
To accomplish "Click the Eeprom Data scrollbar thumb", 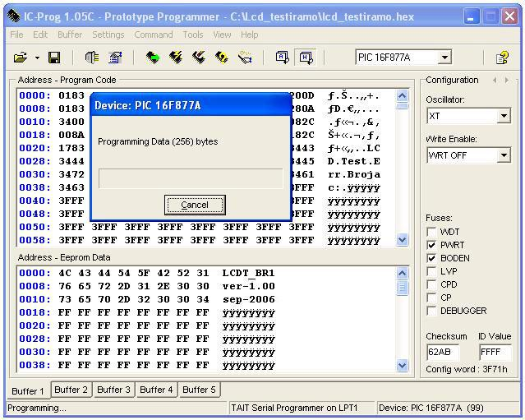I will tap(402, 288).
